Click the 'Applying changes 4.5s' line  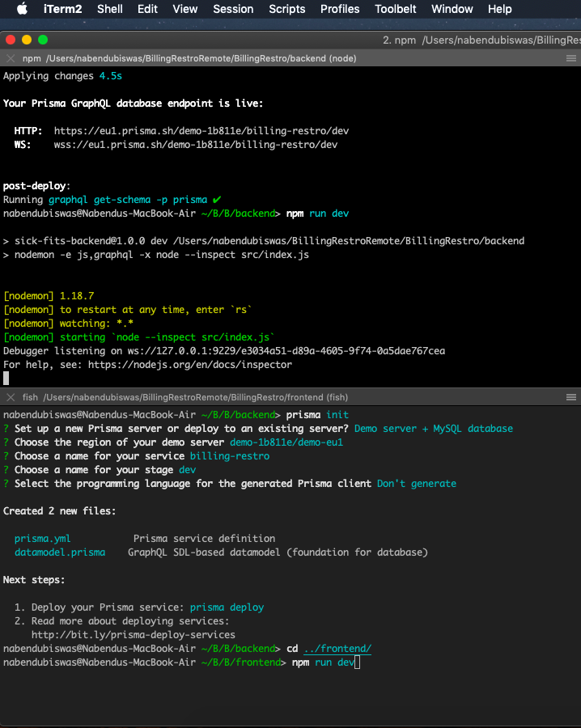tap(62, 76)
